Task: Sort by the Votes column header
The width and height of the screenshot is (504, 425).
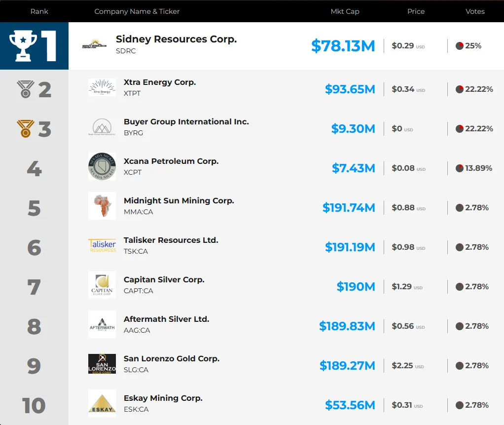Action: tap(475, 11)
